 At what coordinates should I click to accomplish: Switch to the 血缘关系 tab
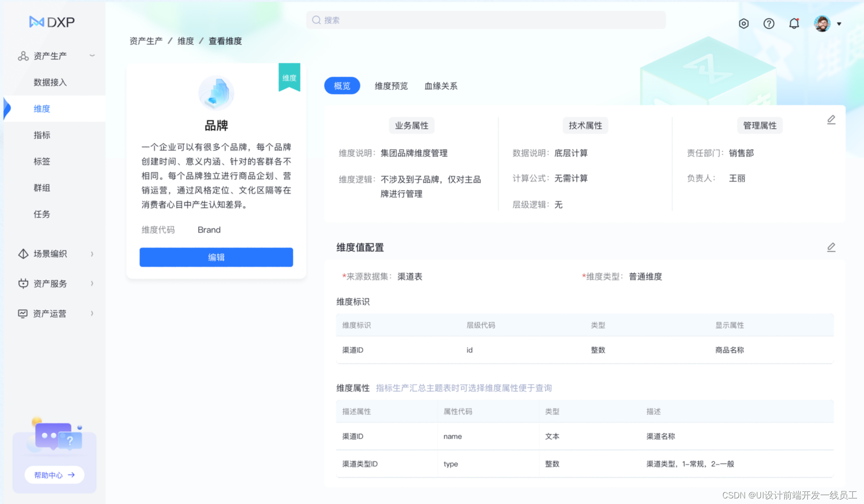441,86
